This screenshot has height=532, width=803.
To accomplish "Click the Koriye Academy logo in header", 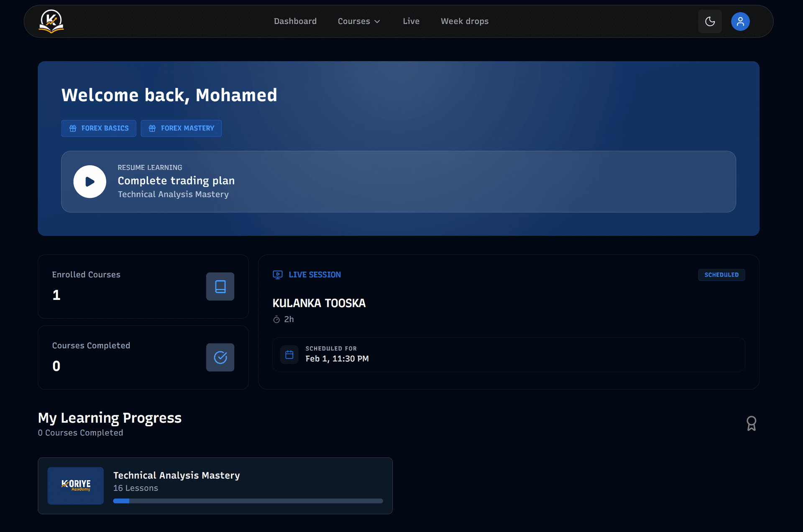I will (51, 21).
